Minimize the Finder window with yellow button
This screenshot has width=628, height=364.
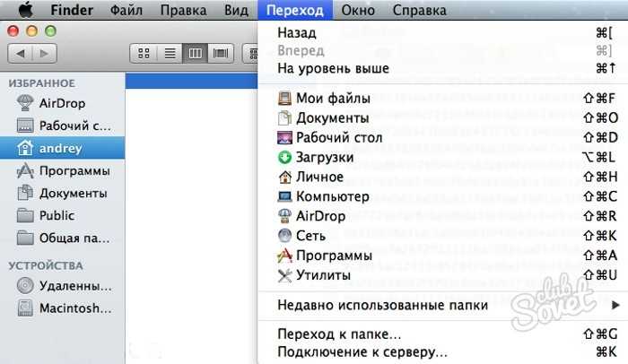coord(31,30)
